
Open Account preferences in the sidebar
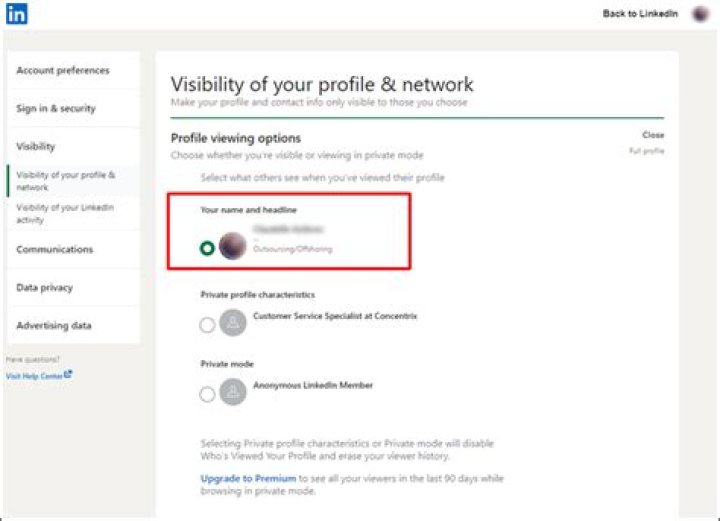click(63, 71)
